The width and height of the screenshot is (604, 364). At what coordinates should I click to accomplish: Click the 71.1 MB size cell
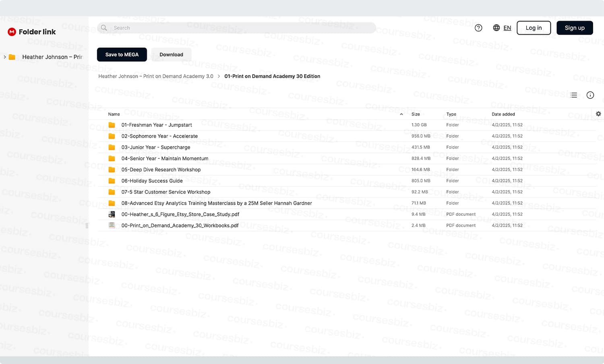point(418,203)
